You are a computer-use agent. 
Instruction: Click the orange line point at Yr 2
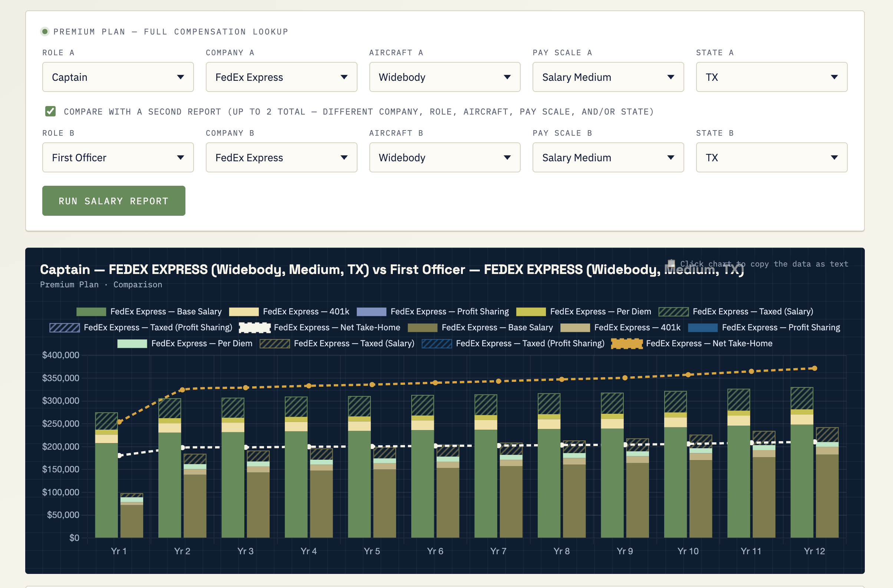coord(182,390)
